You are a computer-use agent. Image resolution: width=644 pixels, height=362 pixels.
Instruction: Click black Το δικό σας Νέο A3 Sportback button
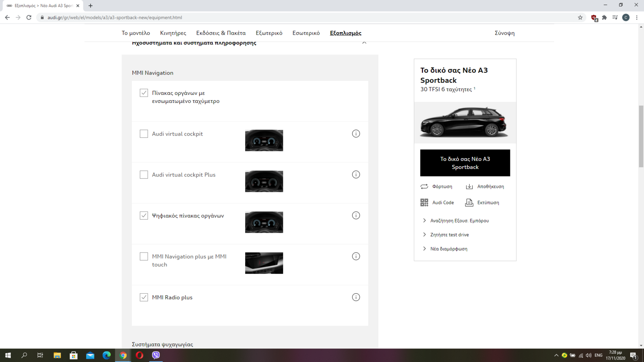(x=465, y=163)
